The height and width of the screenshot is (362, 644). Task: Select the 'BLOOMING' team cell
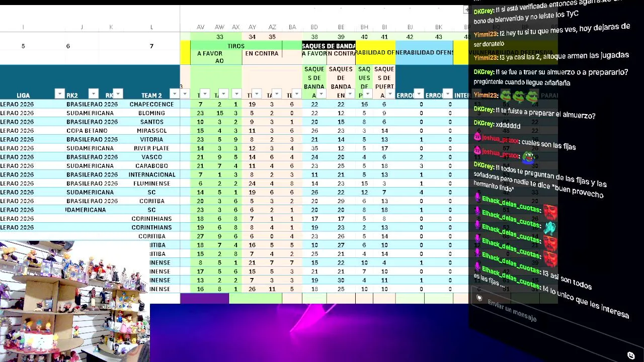(151, 113)
